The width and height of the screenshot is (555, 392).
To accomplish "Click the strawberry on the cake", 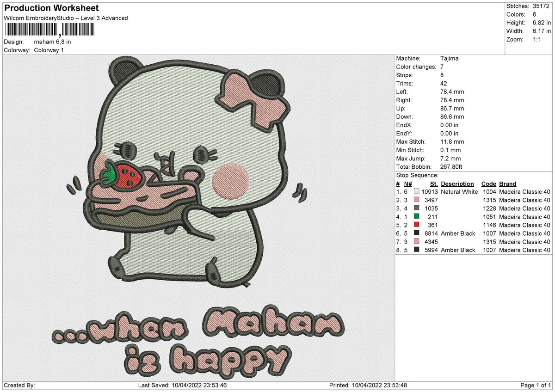I will coord(123,174).
